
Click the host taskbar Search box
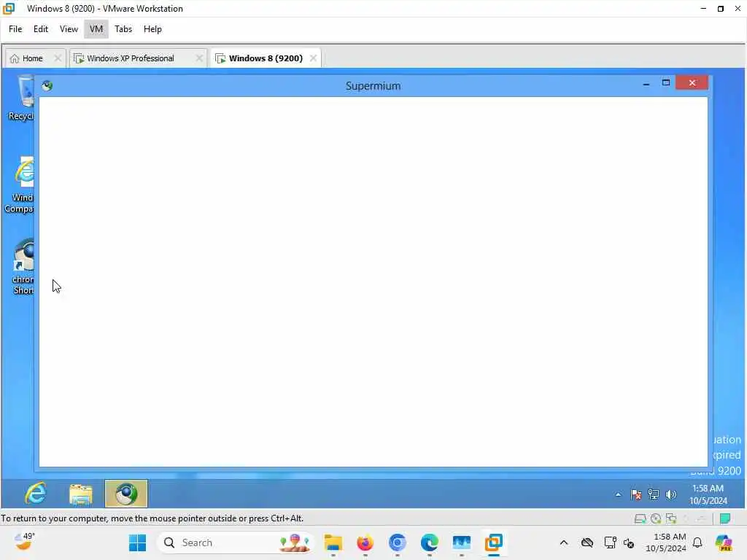point(236,542)
